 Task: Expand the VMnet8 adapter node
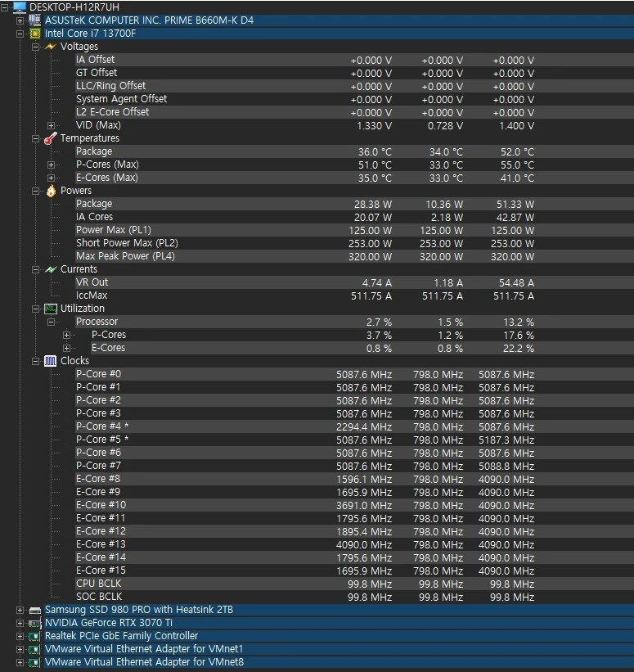[20, 662]
